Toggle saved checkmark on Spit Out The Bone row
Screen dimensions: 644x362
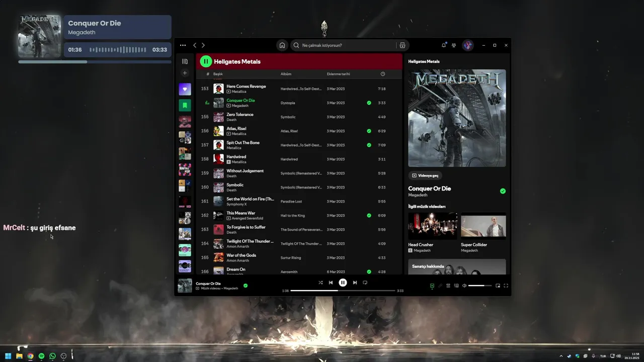(369, 145)
